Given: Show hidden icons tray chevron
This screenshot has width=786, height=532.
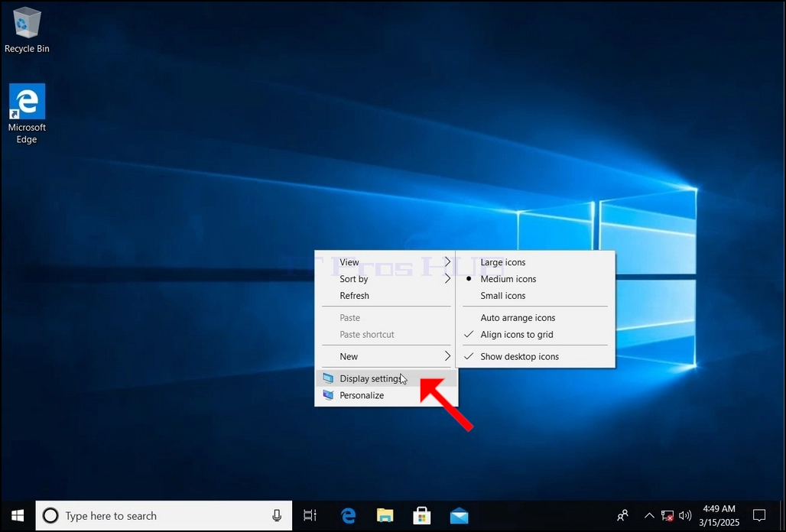Looking at the screenshot, I should coord(648,515).
